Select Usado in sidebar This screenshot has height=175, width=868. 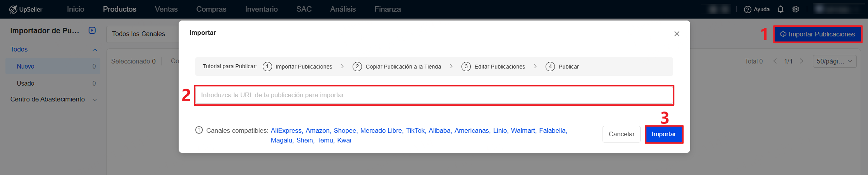53,83
